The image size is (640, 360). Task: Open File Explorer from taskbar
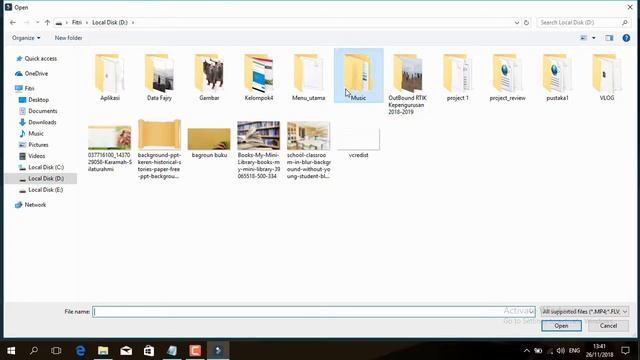[x=103, y=351]
